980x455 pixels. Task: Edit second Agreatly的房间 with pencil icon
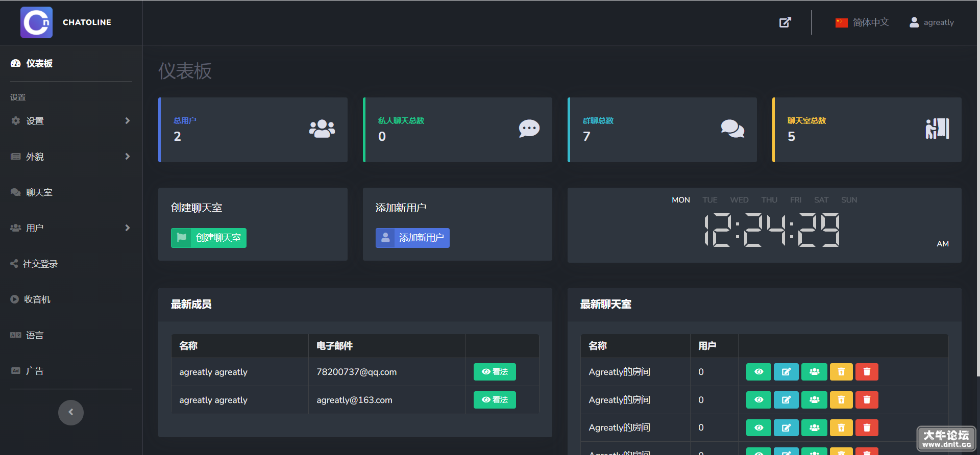(x=786, y=400)
